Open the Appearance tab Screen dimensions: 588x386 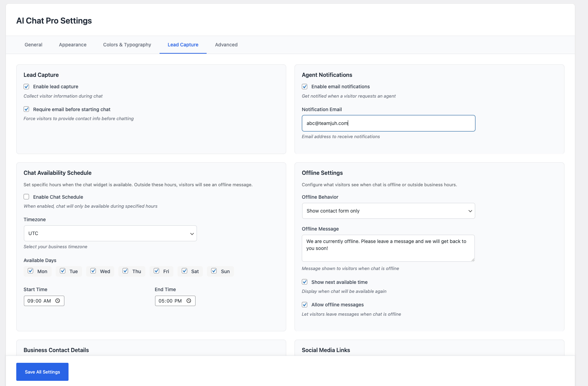click(72, 45)
